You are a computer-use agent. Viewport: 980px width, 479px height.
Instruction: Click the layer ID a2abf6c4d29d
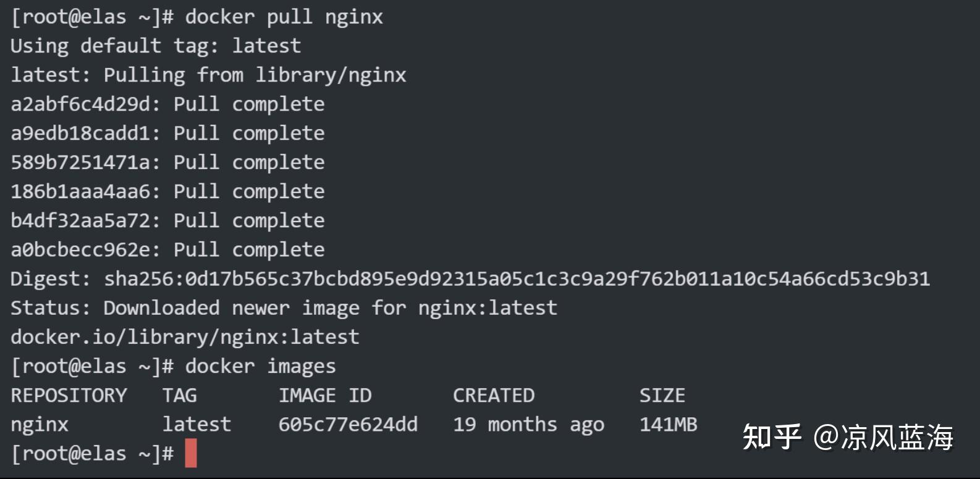(80, 104)
